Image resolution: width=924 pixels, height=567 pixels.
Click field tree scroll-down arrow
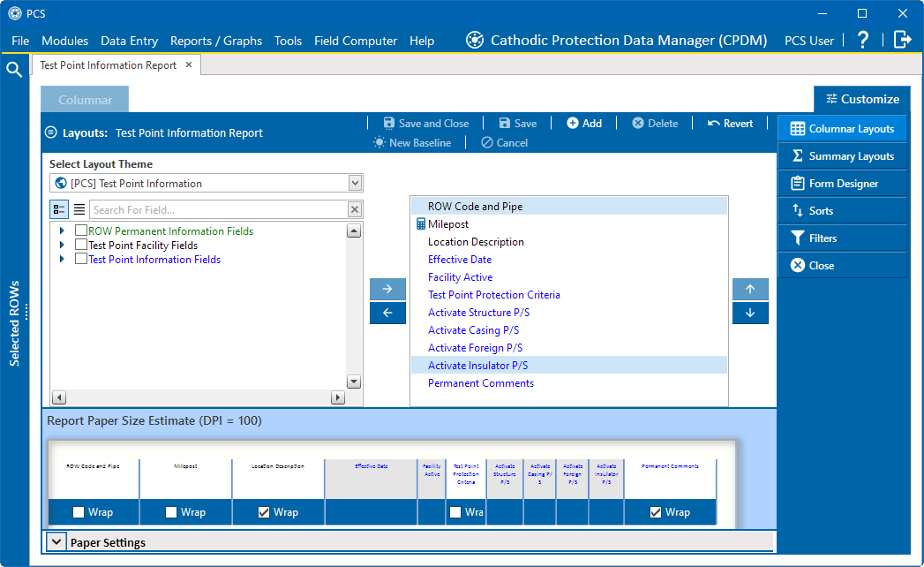click(x=354, y=382)
